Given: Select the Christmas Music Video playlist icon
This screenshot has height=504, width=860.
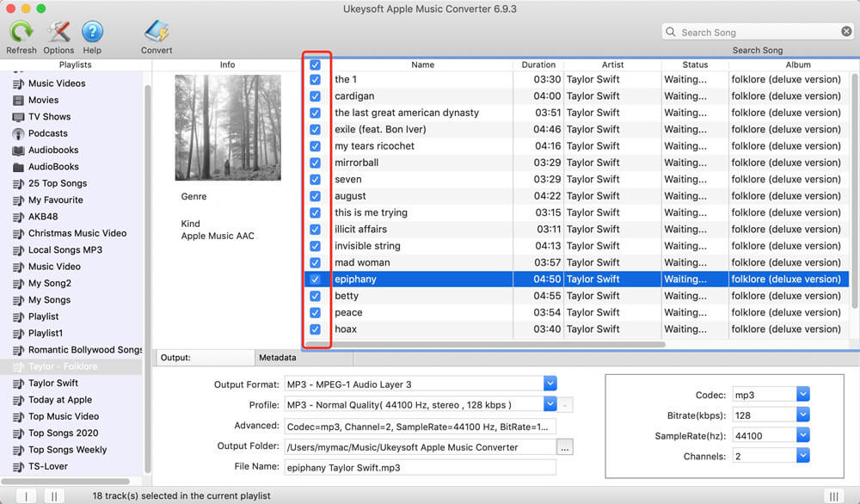Looking at the screenshot, I should pos(18,234).
